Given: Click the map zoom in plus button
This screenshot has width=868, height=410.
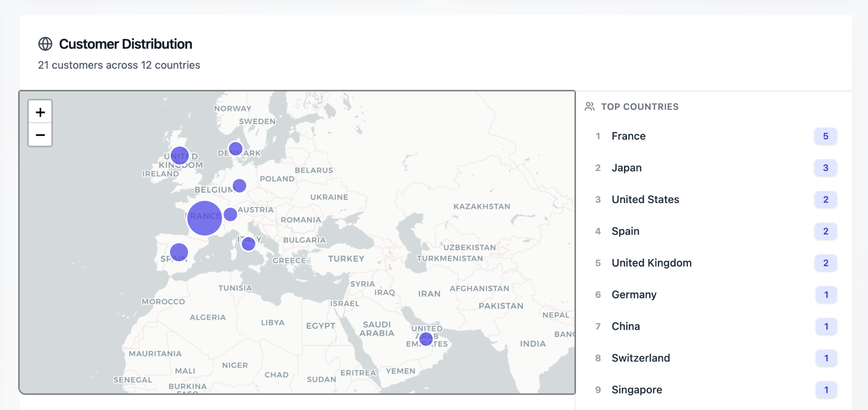Looking at the screenshot, I should pos(40,112).
